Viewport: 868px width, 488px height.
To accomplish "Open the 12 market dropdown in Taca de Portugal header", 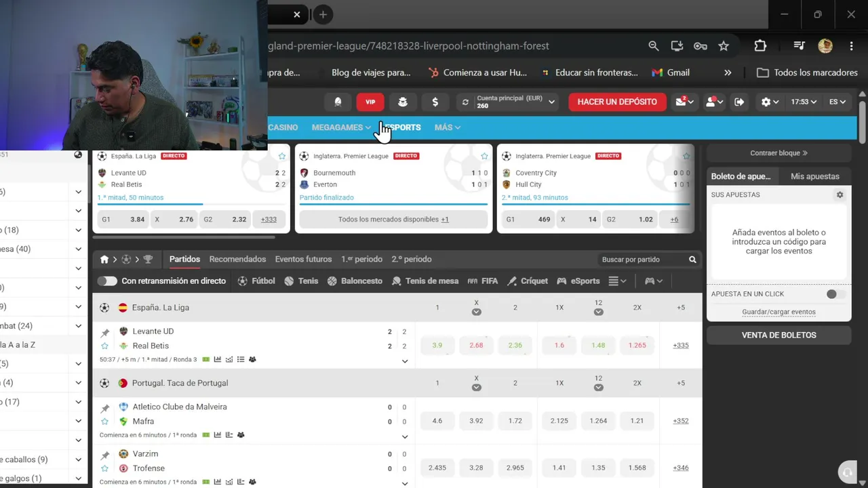I will point(598,387).
